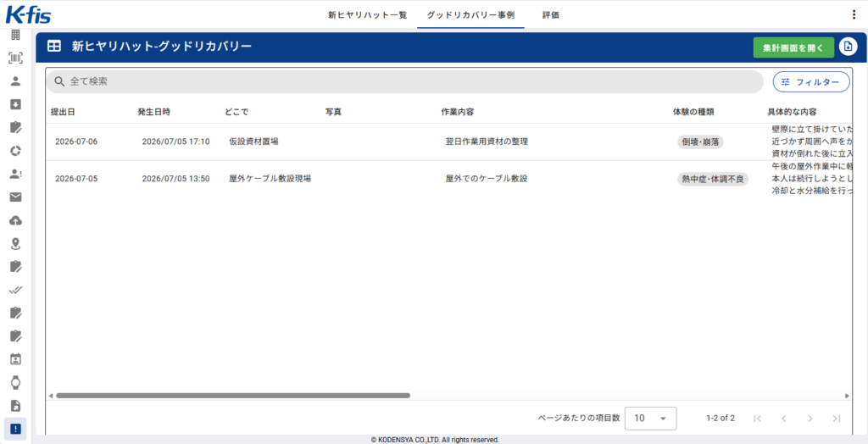Sort by 提出日 column header
This screenshot has width=868, height=444.
[x=63, y=112]
